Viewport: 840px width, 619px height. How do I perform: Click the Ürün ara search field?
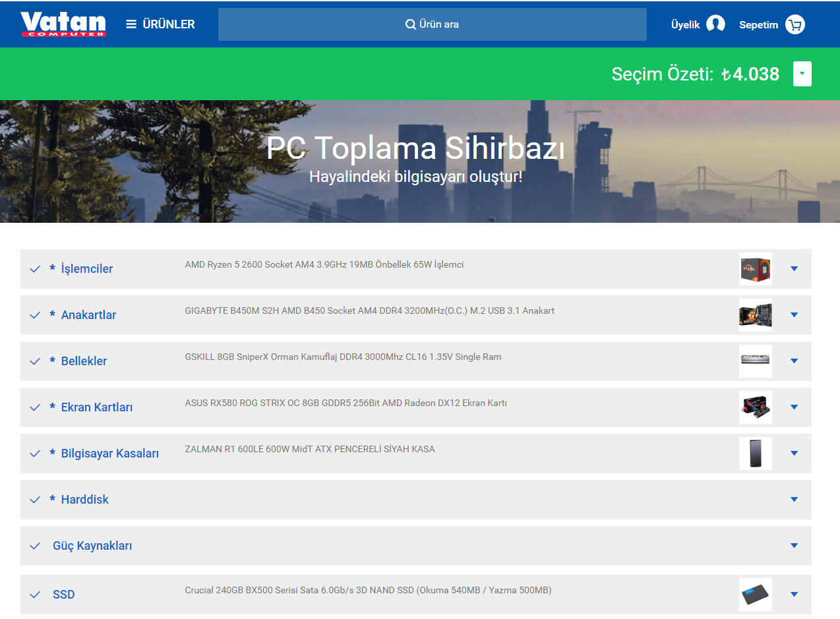click(432, 24)
